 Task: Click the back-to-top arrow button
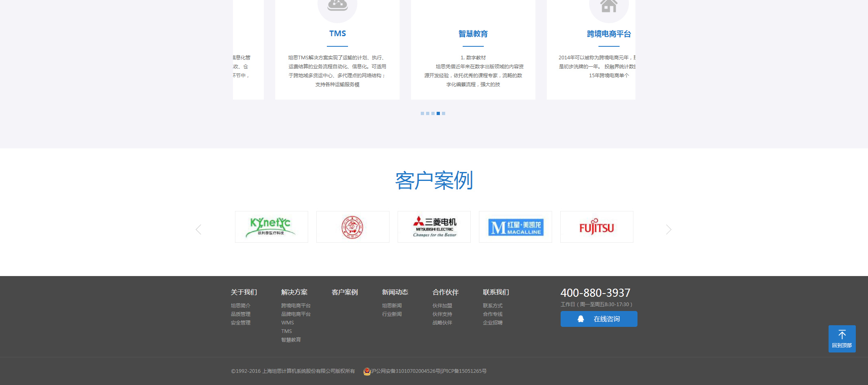point(842,338)
